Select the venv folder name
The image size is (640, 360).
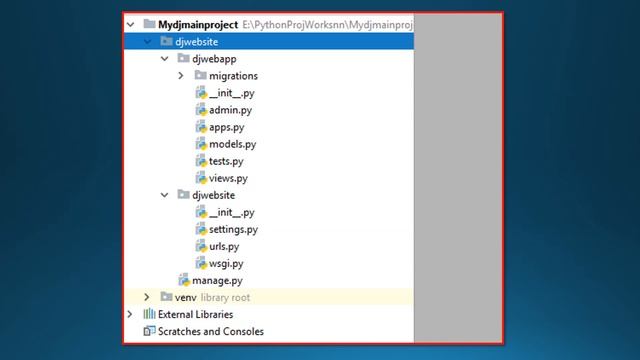(186, 298)
